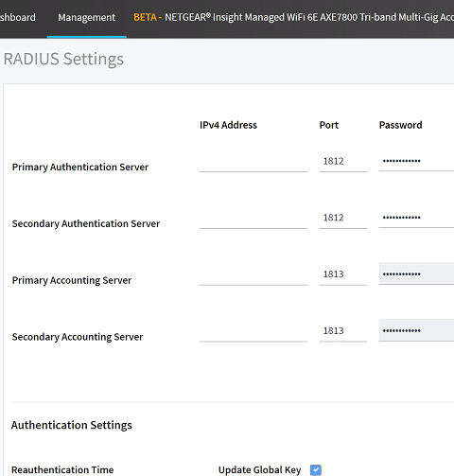This screenshot has height=476, width=454.
Task: Select the Secondary Accounting Server port 1813 field
Action: [343, 331]
